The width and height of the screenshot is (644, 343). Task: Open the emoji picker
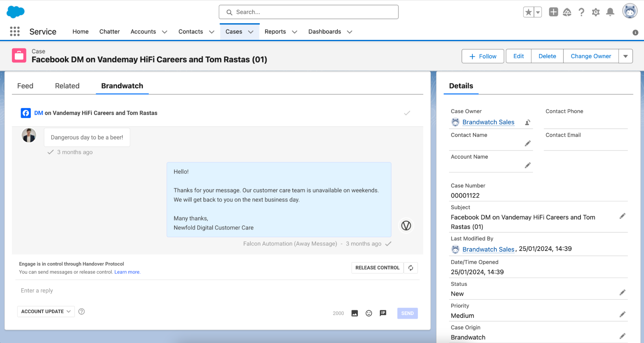click(x=369, y=313)
